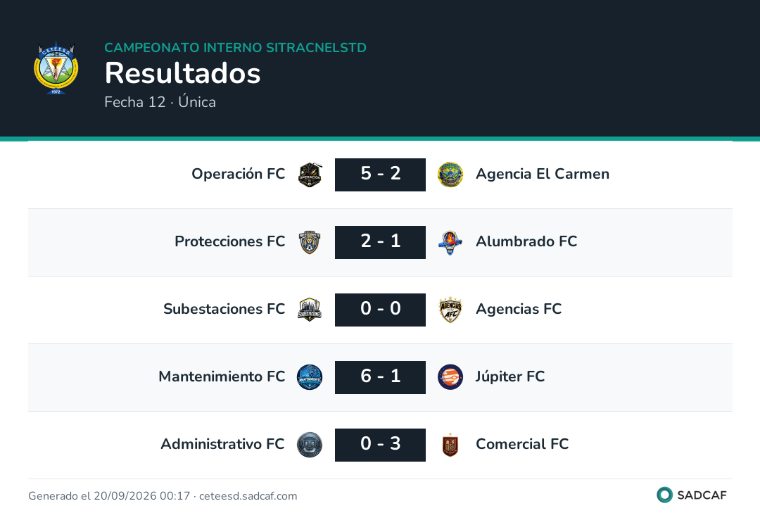Image resolution: width=760 pixels, height=532 pixels.
Task: Click the CETEESD championship crest logo
Action: click(x=56, y=68)
